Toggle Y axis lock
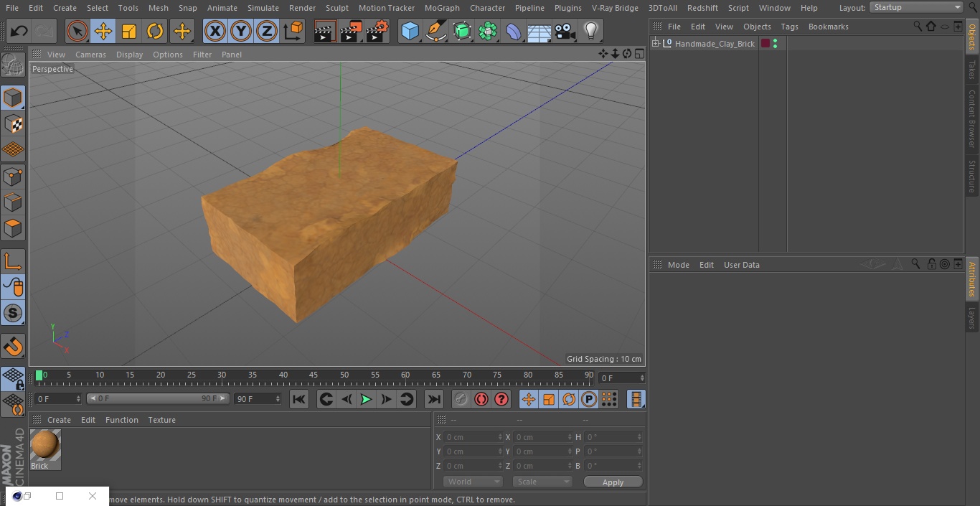This screenshot has height=506, width=980. click(241, 32)
